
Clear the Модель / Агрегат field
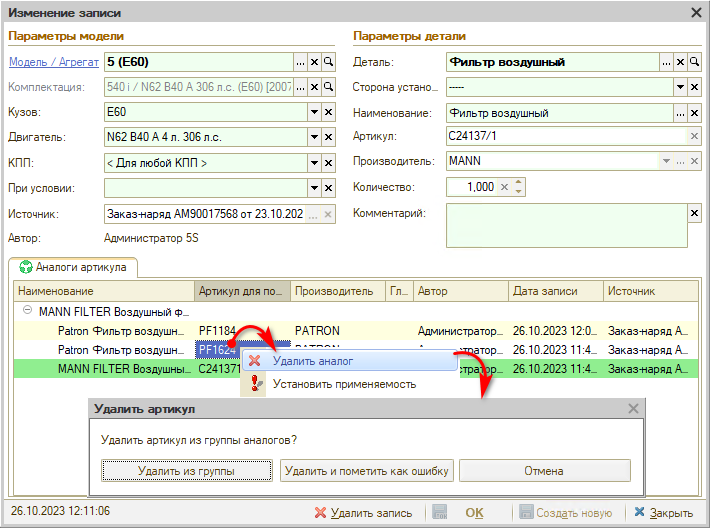pyautogui.click(x=314, y=62)
